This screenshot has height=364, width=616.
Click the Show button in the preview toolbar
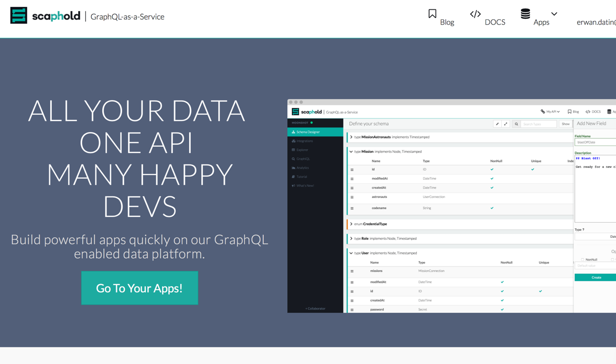pos(566,124)
